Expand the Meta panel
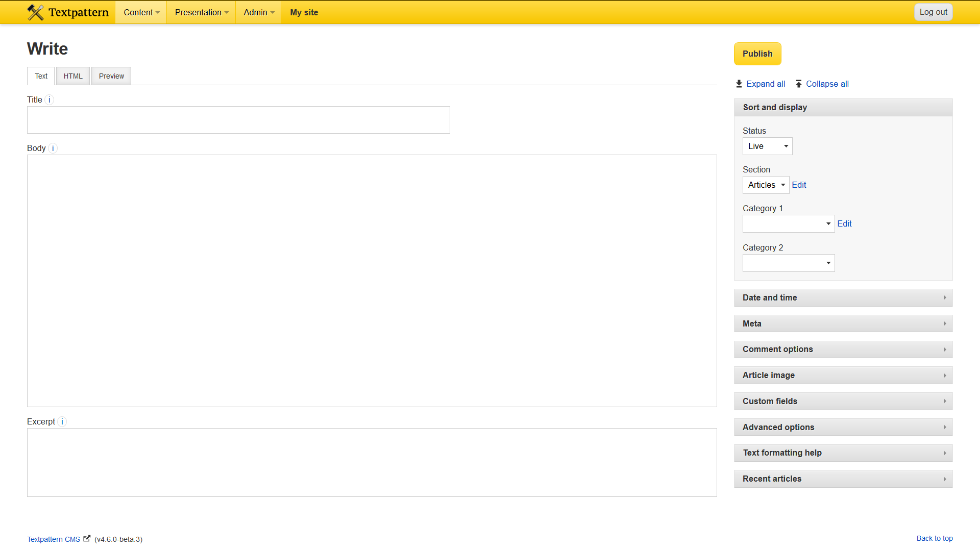The width and height of the screenshot is (980, 551). (x=843, y=323)
